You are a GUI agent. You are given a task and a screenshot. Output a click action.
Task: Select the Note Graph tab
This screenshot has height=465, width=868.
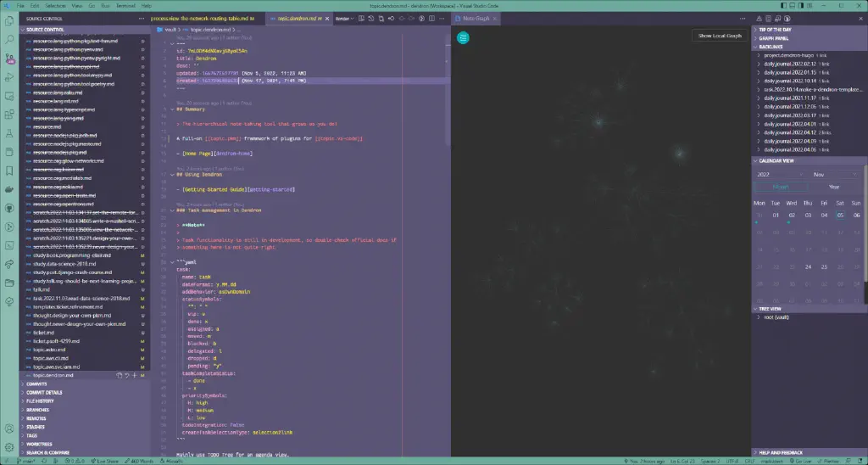(476, 19)
